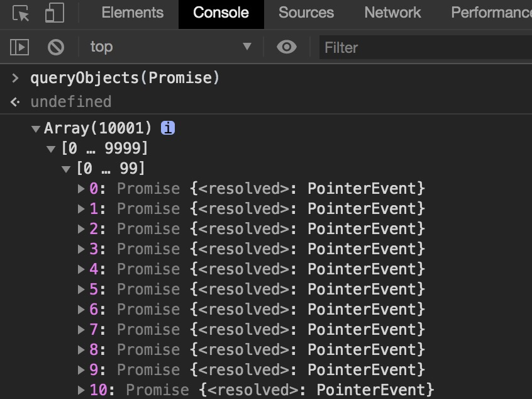Toggle the device toolbar icon
The height and width of the screenshot is (399, 532).
point(55,13)
